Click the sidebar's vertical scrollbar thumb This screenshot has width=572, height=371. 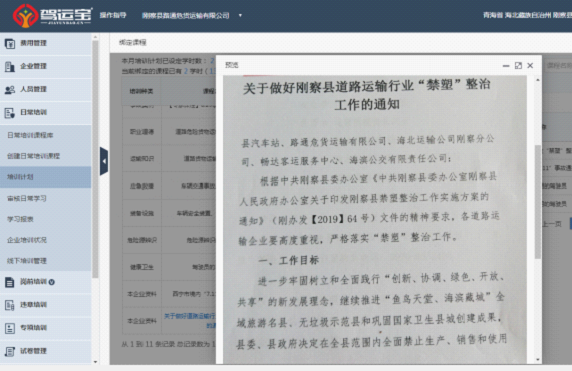click(x=95, y=159)
